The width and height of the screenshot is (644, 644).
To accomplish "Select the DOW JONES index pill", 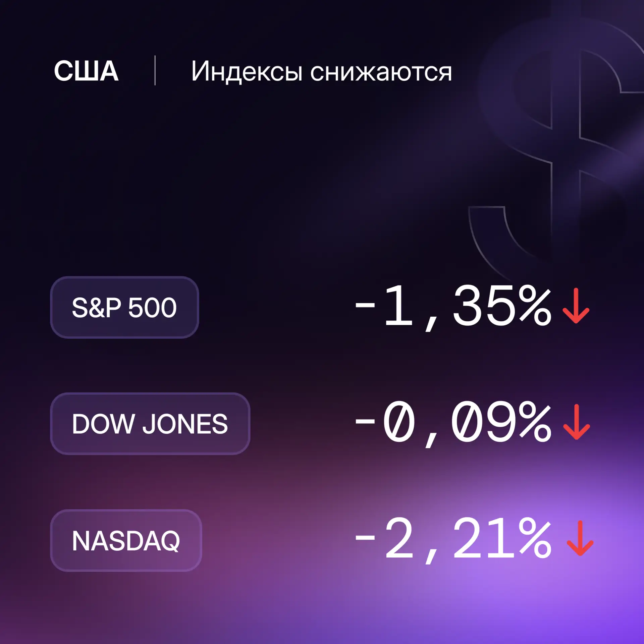I will (150, 424).
